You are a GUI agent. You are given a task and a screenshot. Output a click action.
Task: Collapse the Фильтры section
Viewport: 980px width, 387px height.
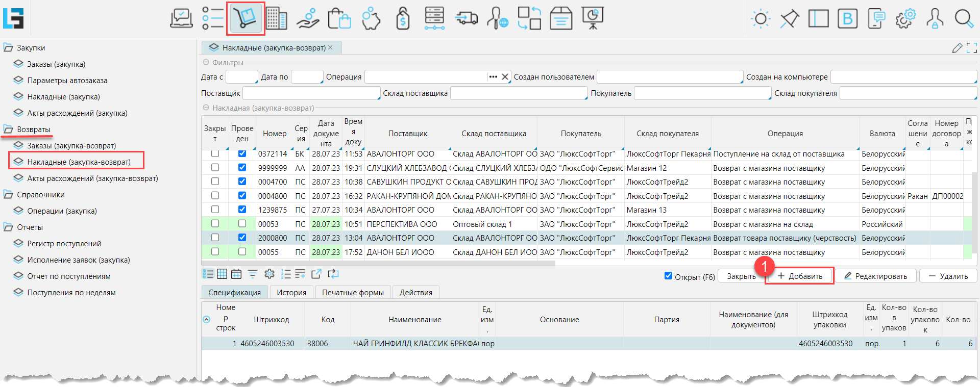(206, 62)
